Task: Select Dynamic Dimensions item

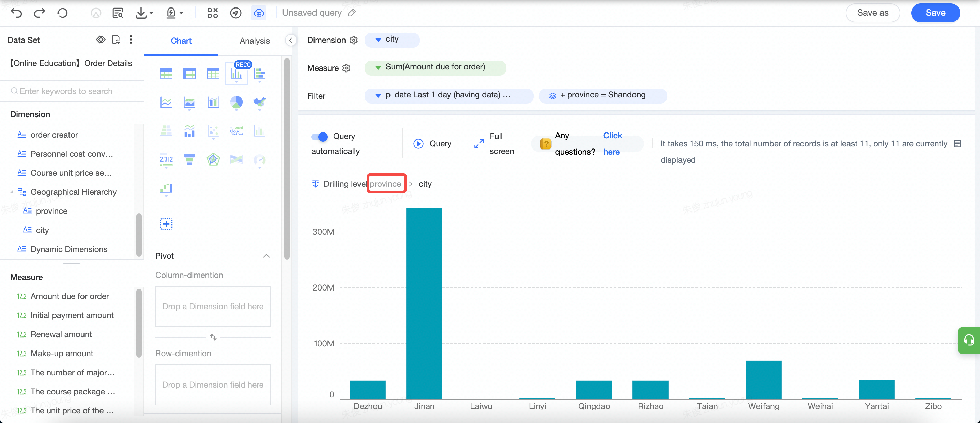Action: tap(69, 249)
